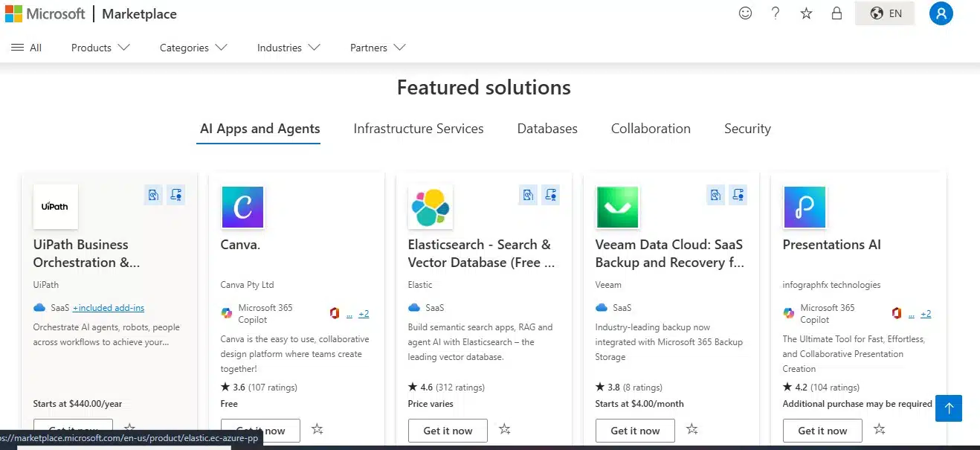Click the Elasticsearch logo thumbnail
Viewport: 980px width, 450px height.
[431, 207]
